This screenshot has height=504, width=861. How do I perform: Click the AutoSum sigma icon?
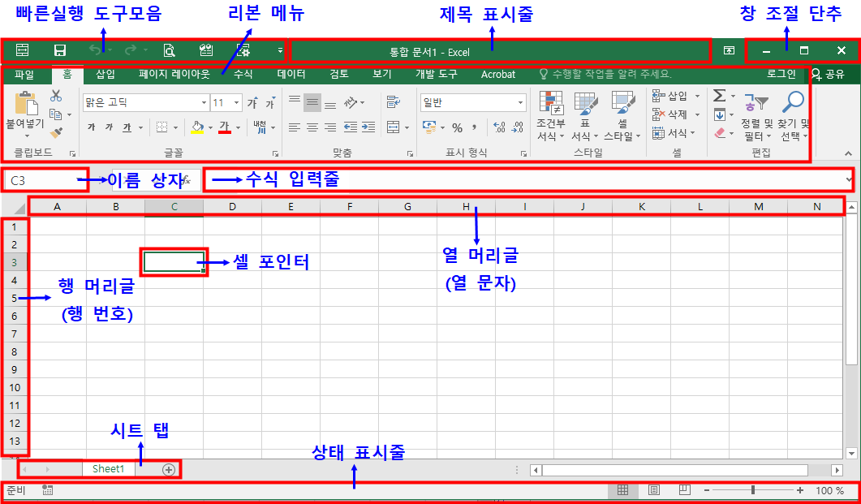[719, 96]
